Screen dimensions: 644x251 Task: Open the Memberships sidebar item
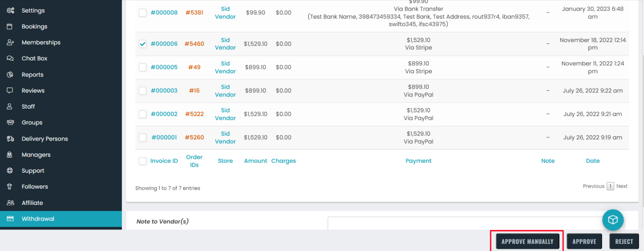(x=41, y=42)
